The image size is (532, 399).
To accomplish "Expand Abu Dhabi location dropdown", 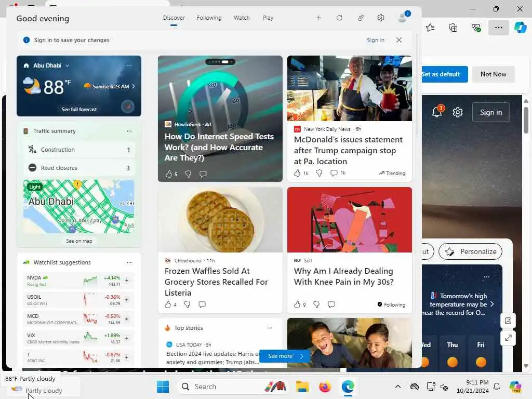I will 68,65.
